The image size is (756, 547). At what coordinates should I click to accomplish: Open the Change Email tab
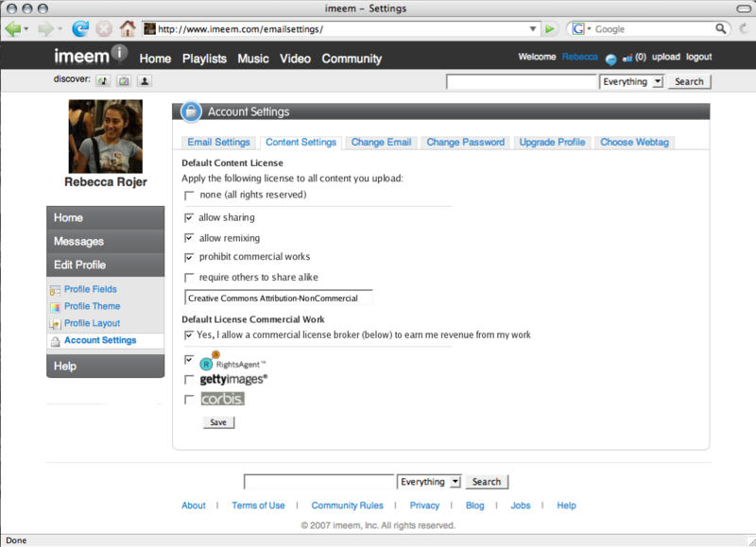coord(381,143)
